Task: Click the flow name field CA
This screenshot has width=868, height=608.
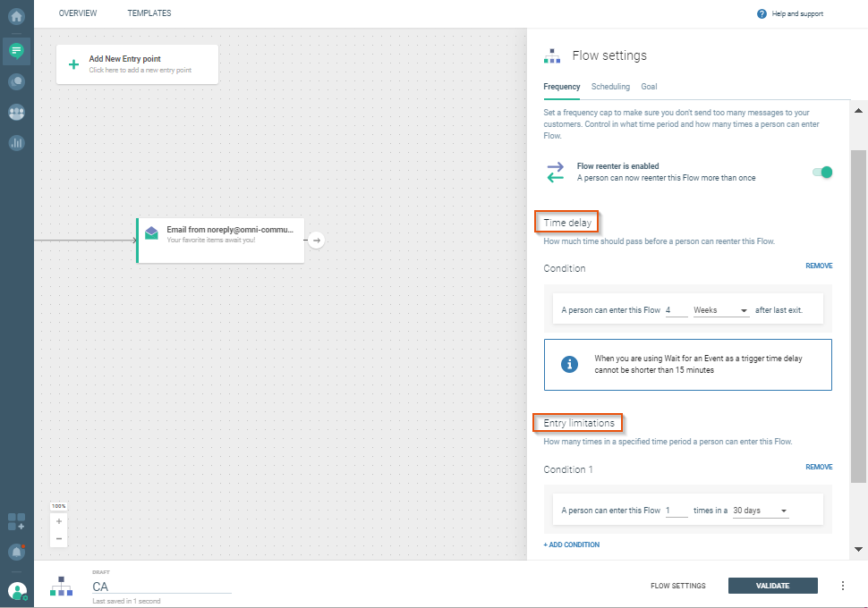Action: click(161, 587)
